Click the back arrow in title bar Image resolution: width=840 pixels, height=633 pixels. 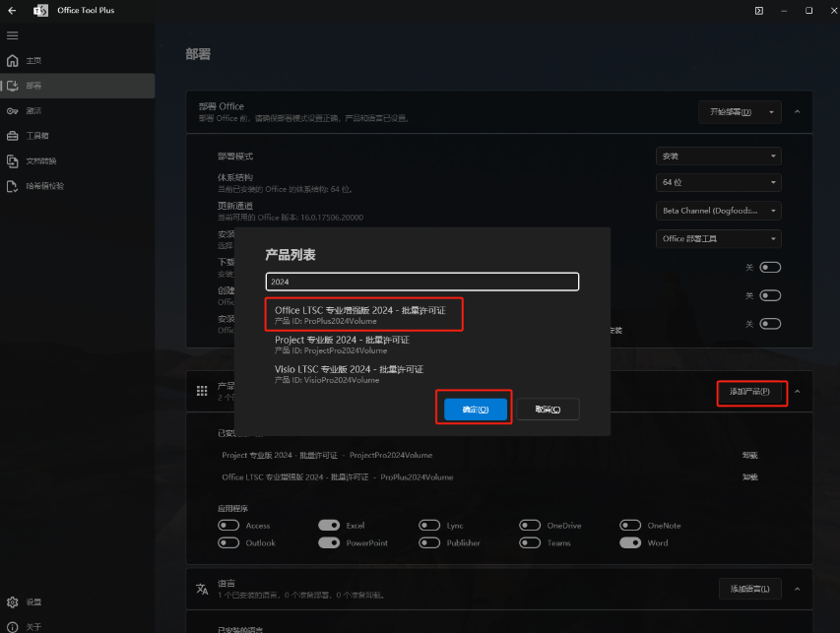(12, 10)
